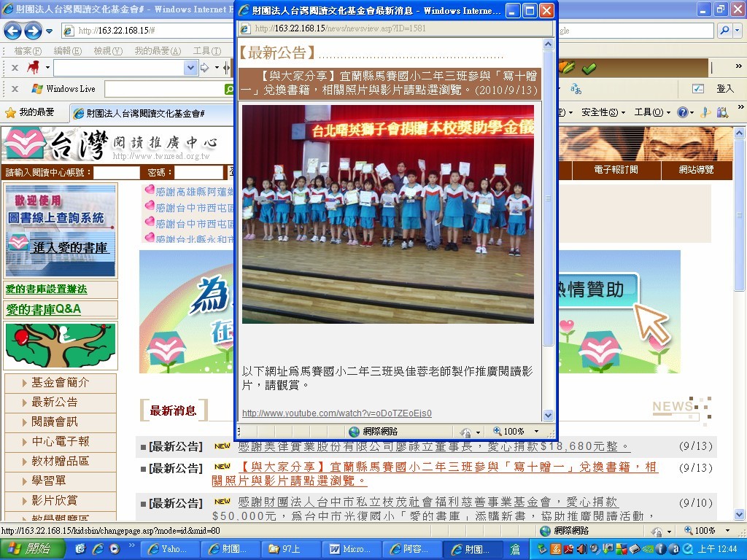Click the 帳號 account input field
The height and width of the screenshot is (560, 747).
pyautogui.click(x=116, y=172)
